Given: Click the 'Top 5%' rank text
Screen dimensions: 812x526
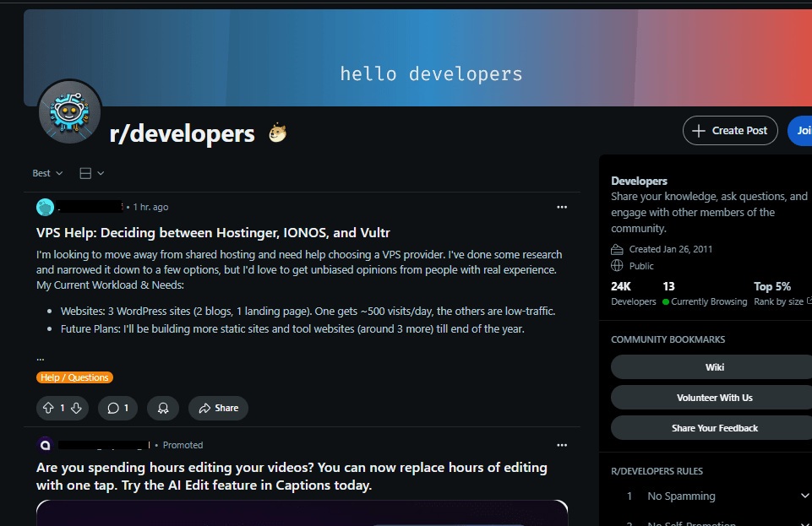Looking at the screenshot, I should pos(772,286).
